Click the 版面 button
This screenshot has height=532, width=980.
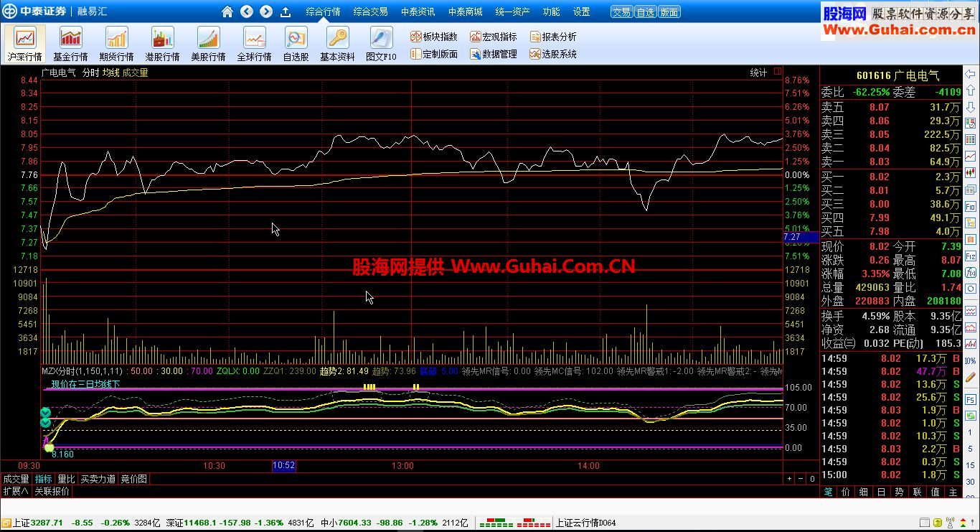(669, 12)
